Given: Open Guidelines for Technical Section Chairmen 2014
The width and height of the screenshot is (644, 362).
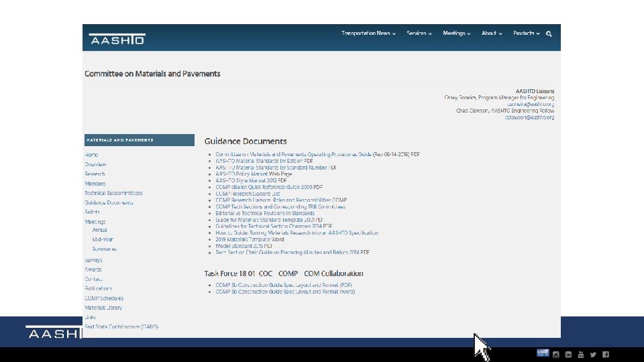Looking at the screenshot, I should 274,226.
